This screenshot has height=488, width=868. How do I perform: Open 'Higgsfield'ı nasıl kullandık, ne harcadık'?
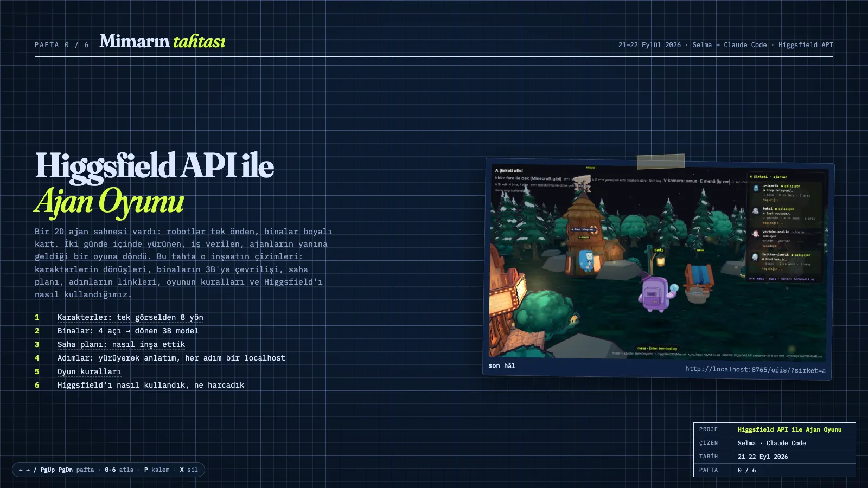tap(151, 385)
